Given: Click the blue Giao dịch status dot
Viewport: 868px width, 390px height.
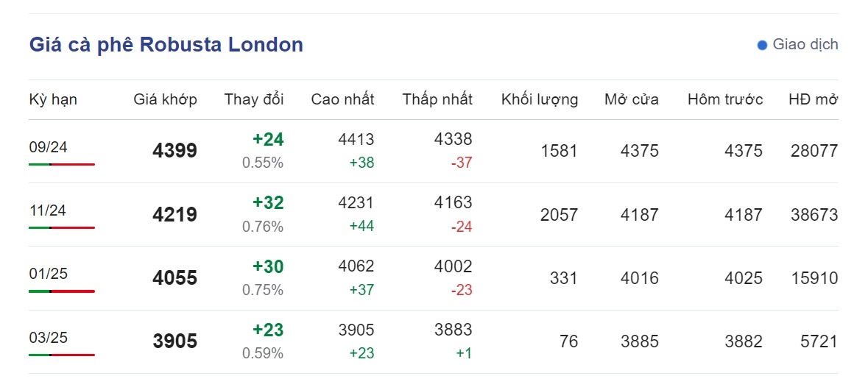Looking at the screenshot, I should (762, 46).
